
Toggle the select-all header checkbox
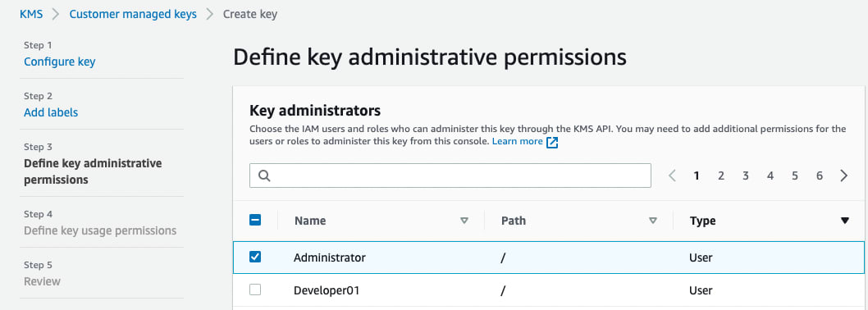[255, 221]
